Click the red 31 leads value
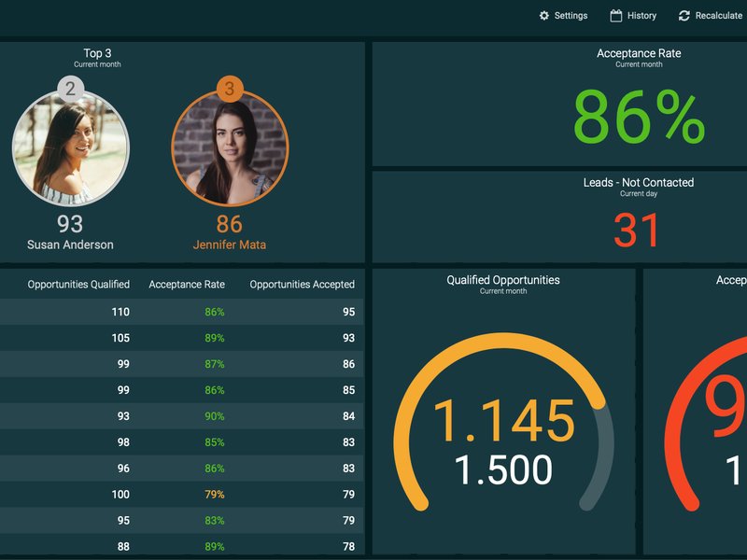747x560 pixels. tap(637, 231)
